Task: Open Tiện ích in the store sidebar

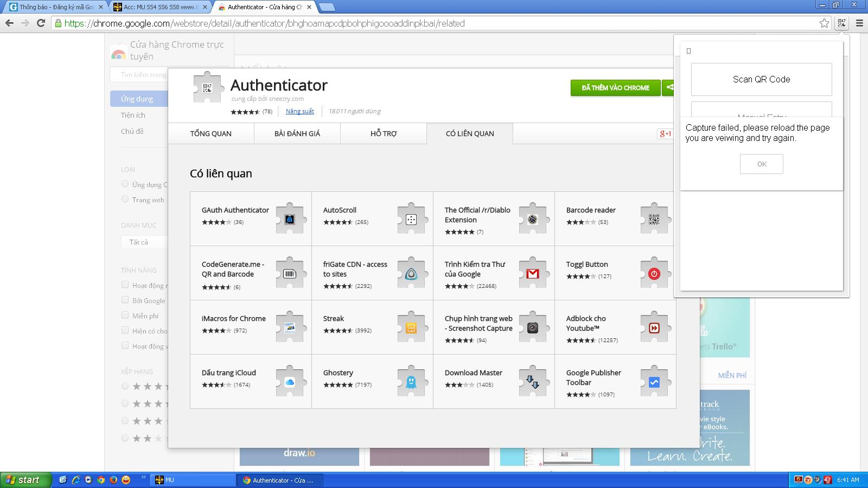Action: [x=133, y=115]
